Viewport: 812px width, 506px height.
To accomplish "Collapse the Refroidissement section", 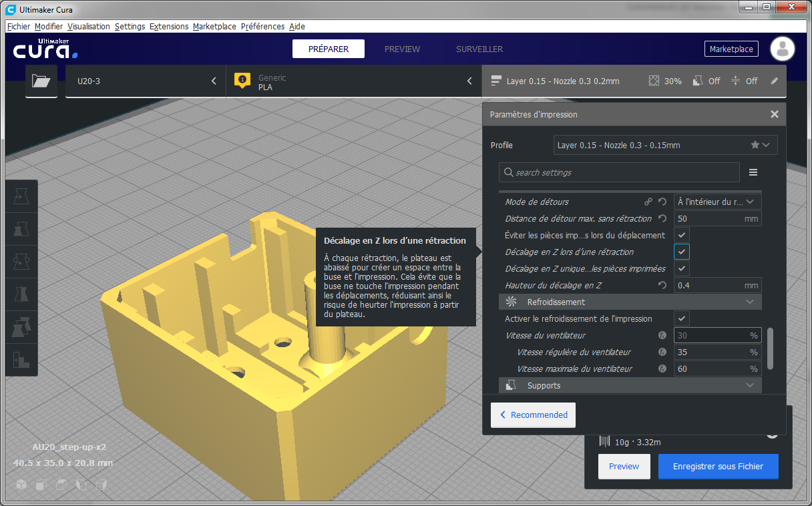I will 630,302.
